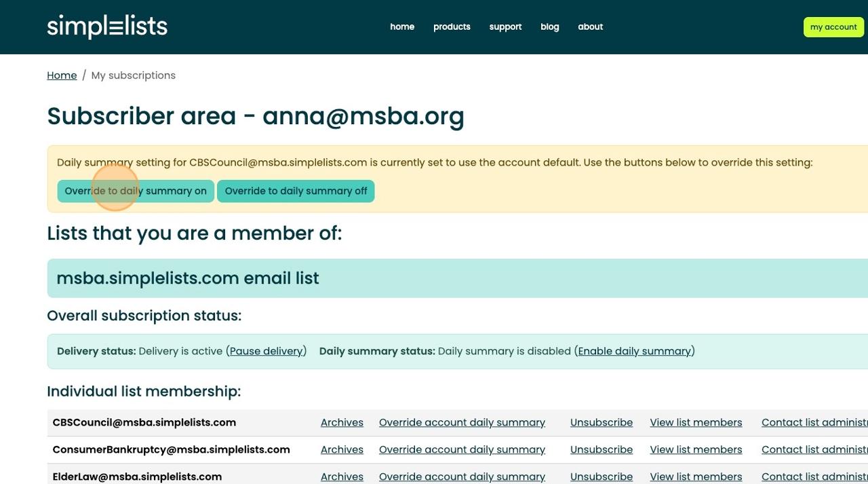Click the Individual list membership heading
868x484 pixels.
click(144, 392)
